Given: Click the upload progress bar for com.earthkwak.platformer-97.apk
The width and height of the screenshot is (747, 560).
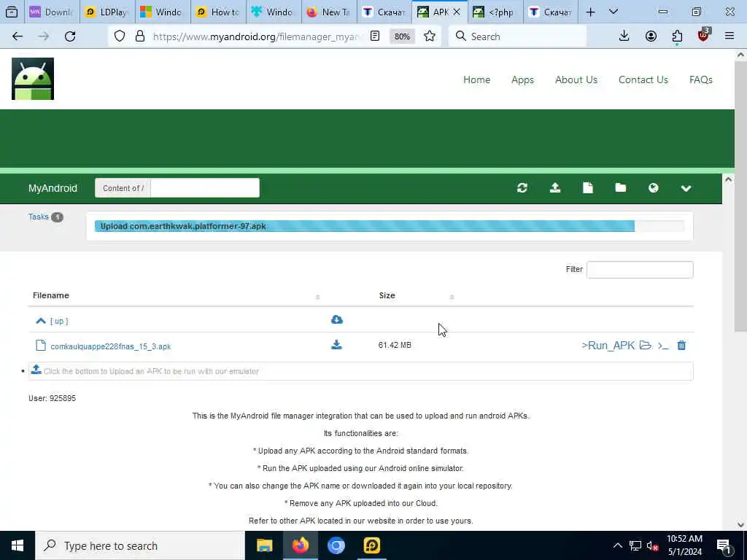Looking at the screenshot, I should click(x=390, y=226).
